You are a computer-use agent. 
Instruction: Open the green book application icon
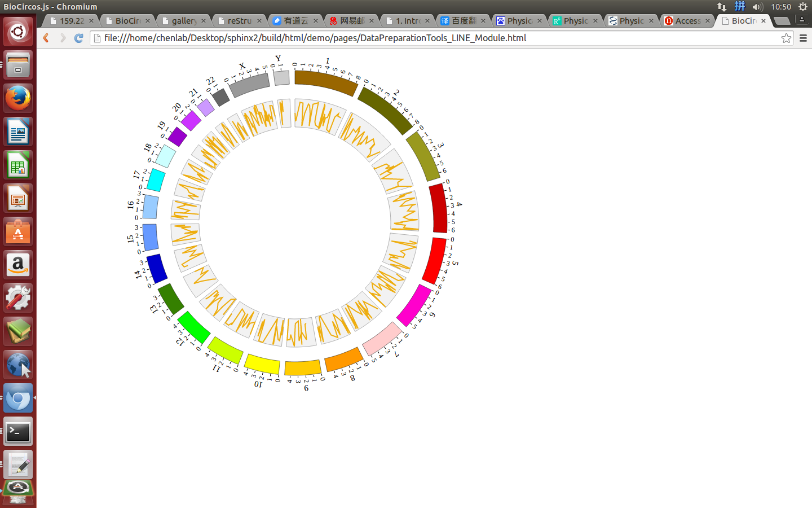(18, 331)
